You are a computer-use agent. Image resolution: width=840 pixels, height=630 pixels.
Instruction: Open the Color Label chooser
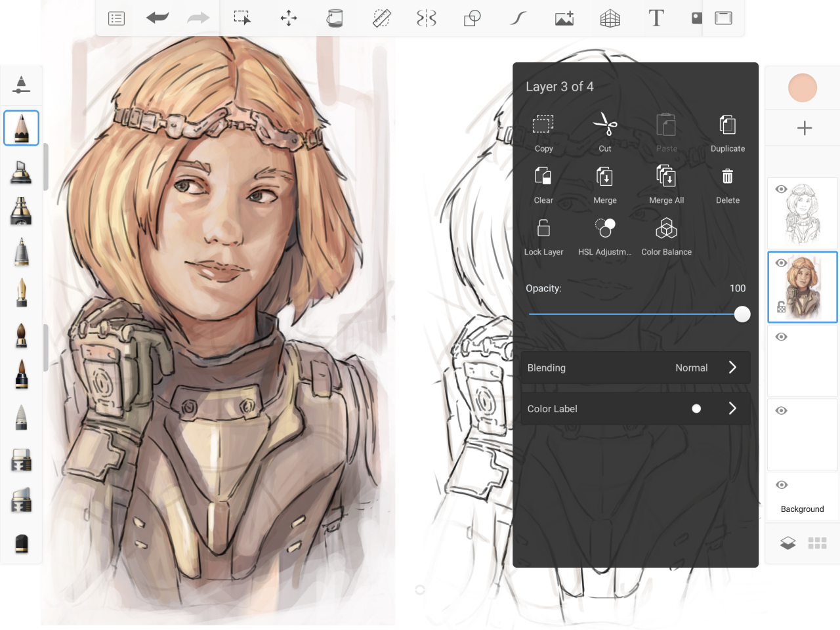coord(732,408)
